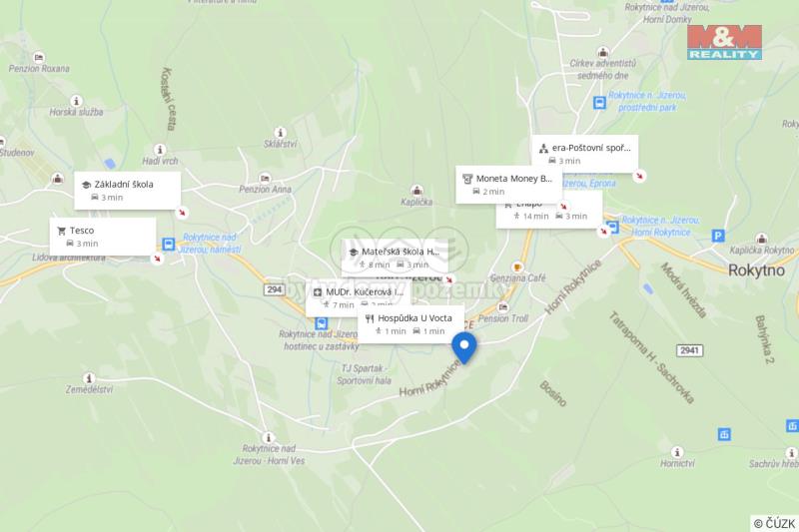Open the Tesco shop info card

pos(103,237)
